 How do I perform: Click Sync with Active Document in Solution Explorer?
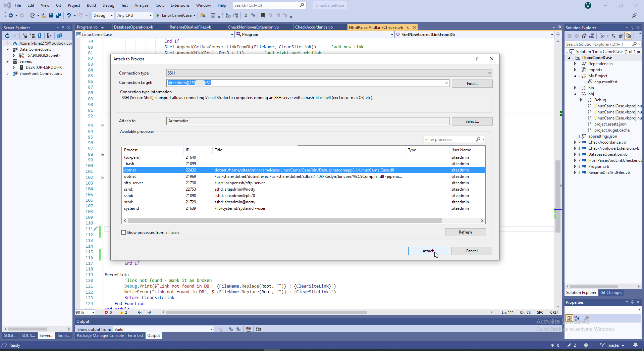[x=613, y=36]
